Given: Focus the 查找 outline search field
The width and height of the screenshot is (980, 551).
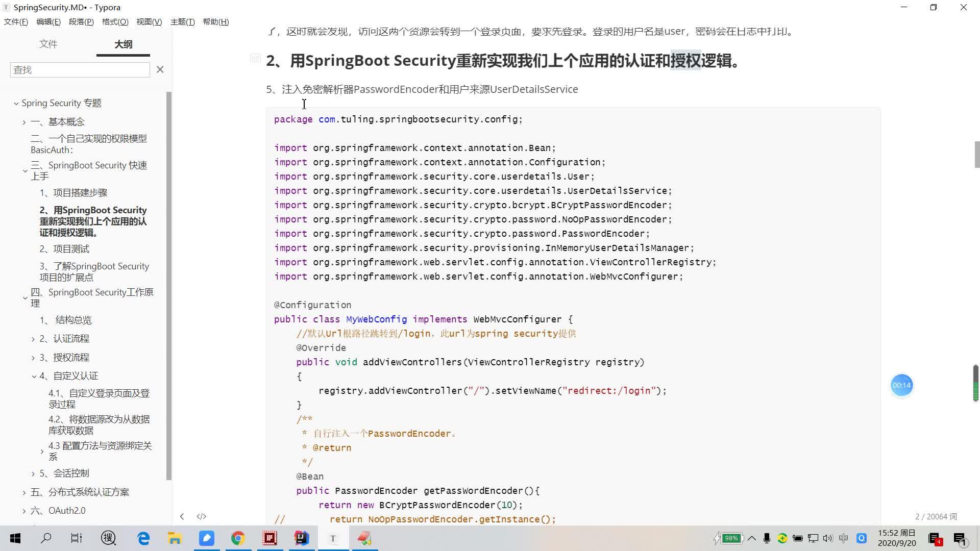Looking at the screenshot, I should (x=80, y=70).
